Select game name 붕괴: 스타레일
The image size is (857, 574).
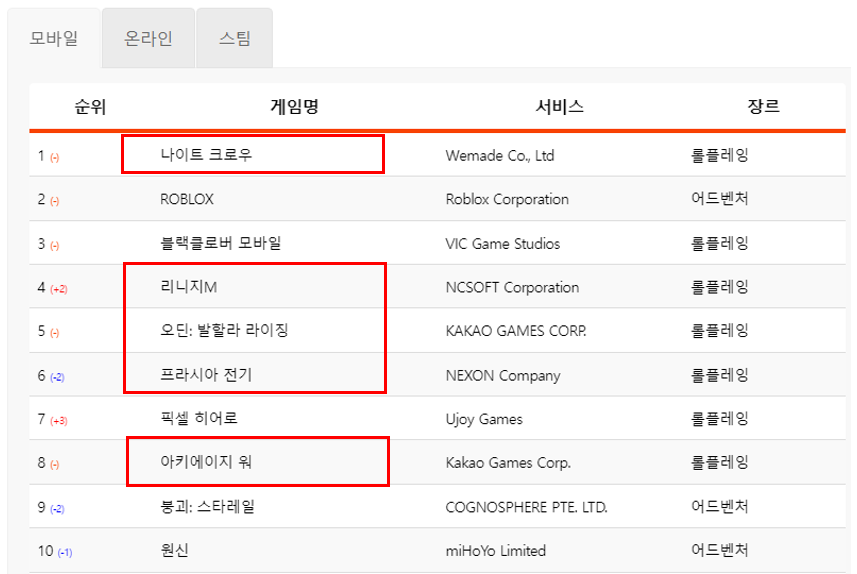208,506
